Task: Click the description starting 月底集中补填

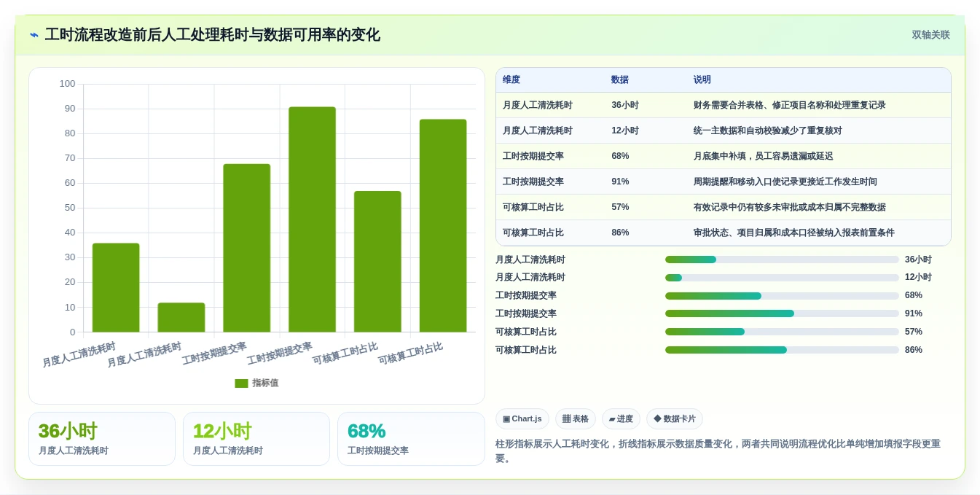Action: coord(763,156)
